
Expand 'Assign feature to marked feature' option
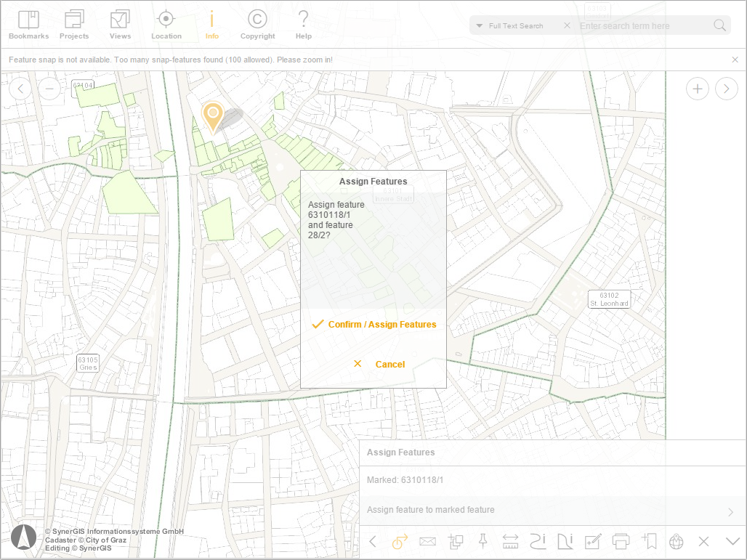730,511
